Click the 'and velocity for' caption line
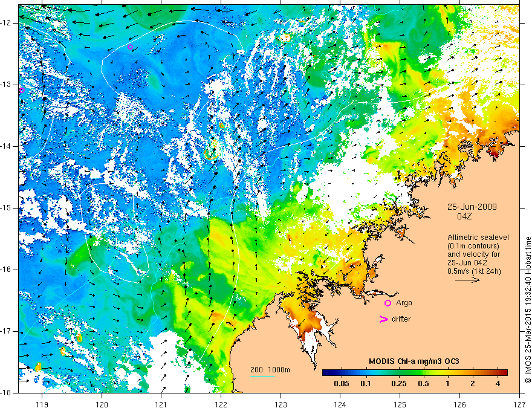Image resolution: width=532 pixels, height=411 pixels. click(473, 254)
